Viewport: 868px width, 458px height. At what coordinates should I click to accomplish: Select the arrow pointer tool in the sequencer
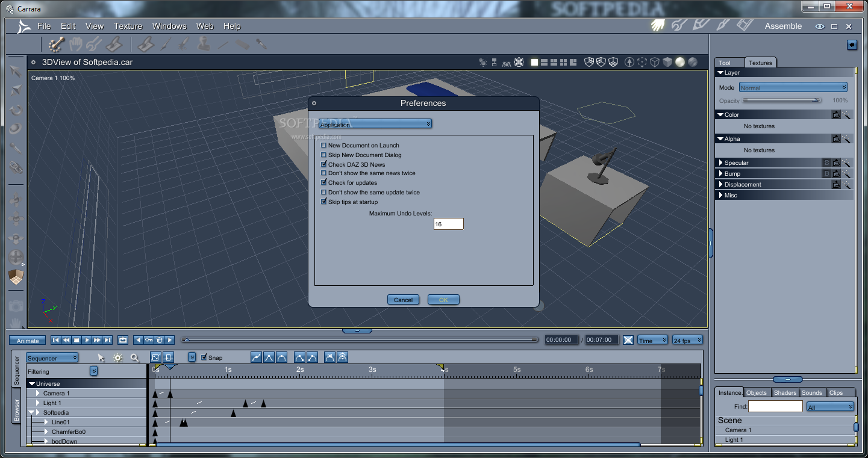[101, 357]
